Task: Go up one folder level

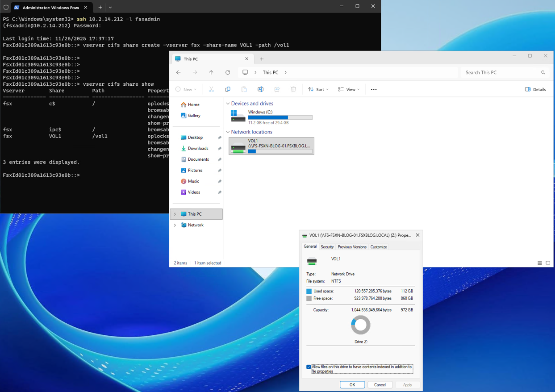Action: click(211, 72)
